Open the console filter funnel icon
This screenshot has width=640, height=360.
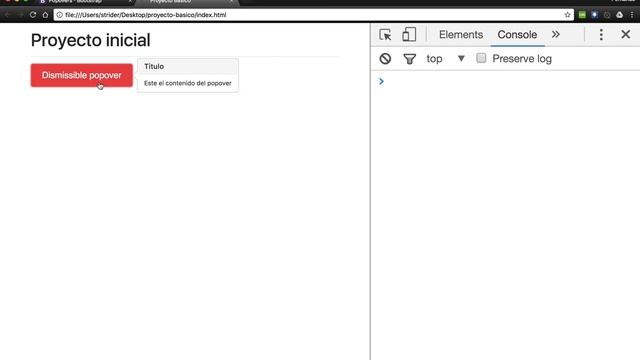point(409,59)
